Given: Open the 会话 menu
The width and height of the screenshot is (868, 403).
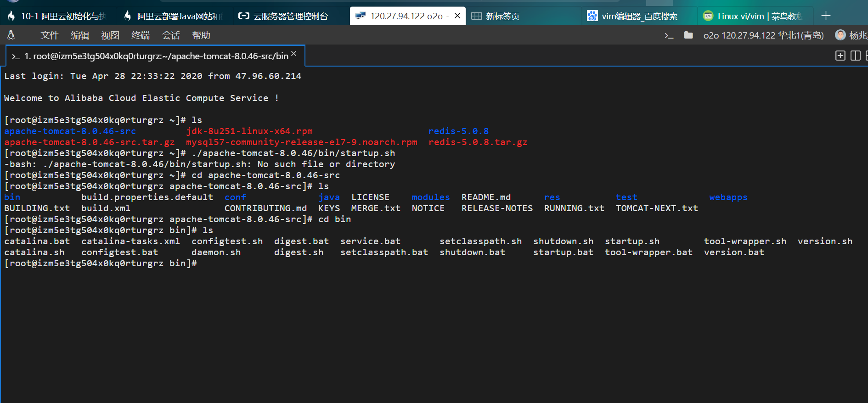Looking at the screenshot, I should pyautogui.click(x=171, y=35).
